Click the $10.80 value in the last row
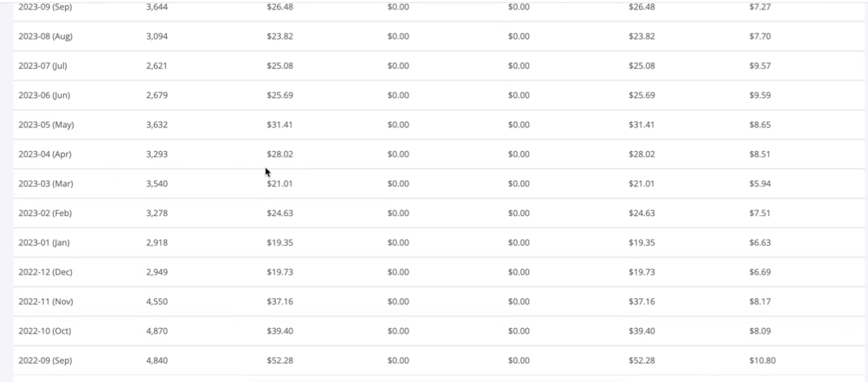 763,361
